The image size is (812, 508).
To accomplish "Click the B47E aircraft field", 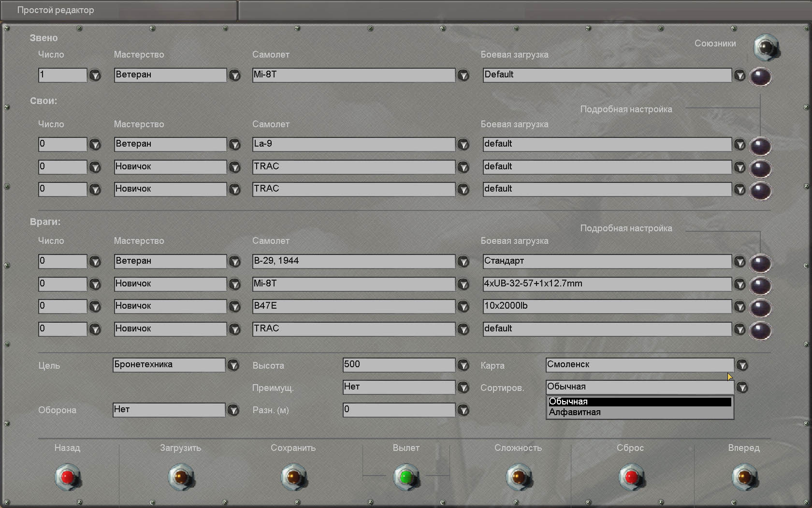I will pyautogui.click(x=354, y=306).
